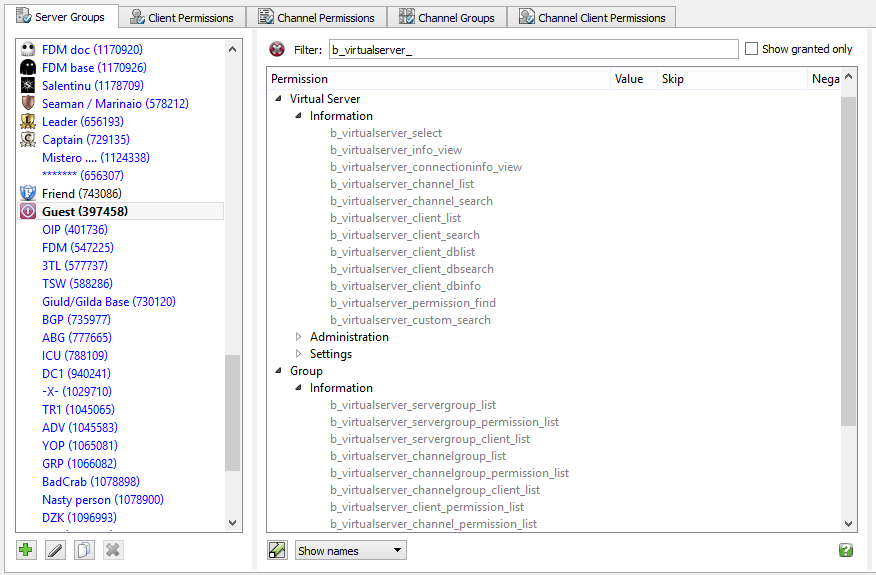Select b_virtualserver_client_search permission row
Viewport: 876px width, 575px height.
point(405,235)
